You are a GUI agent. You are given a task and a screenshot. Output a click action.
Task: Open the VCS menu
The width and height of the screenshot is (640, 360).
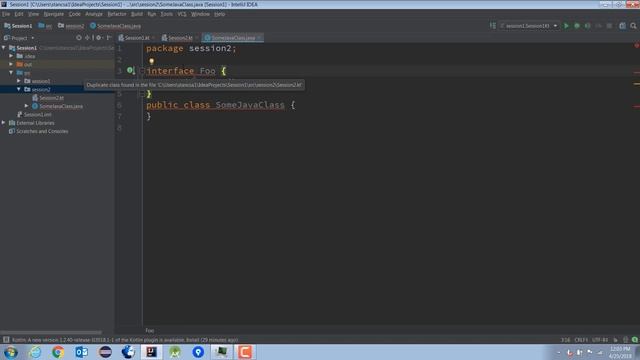(182, 14)
